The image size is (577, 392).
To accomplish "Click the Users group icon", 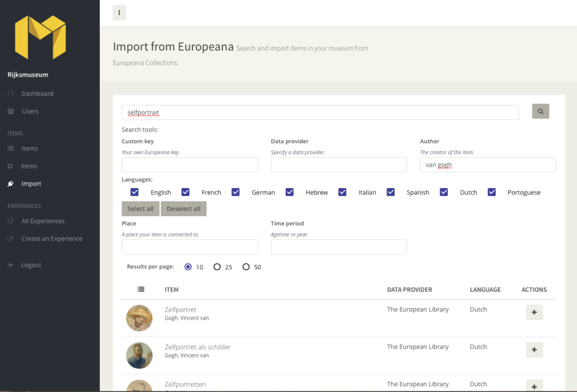I will click(x=11, y=111).
